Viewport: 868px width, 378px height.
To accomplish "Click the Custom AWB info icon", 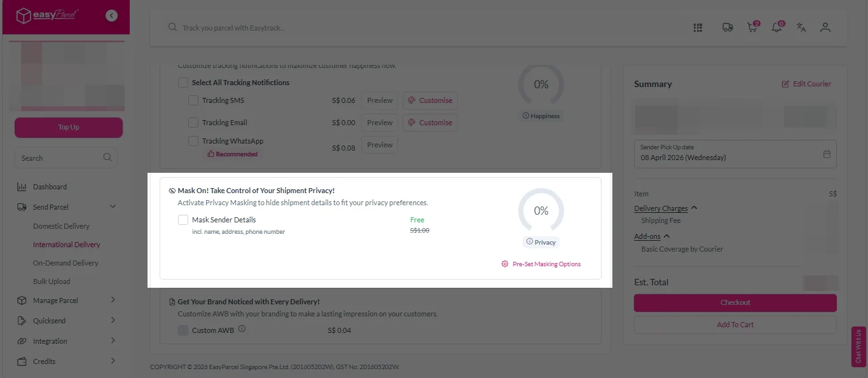I will tap(242, 329).
